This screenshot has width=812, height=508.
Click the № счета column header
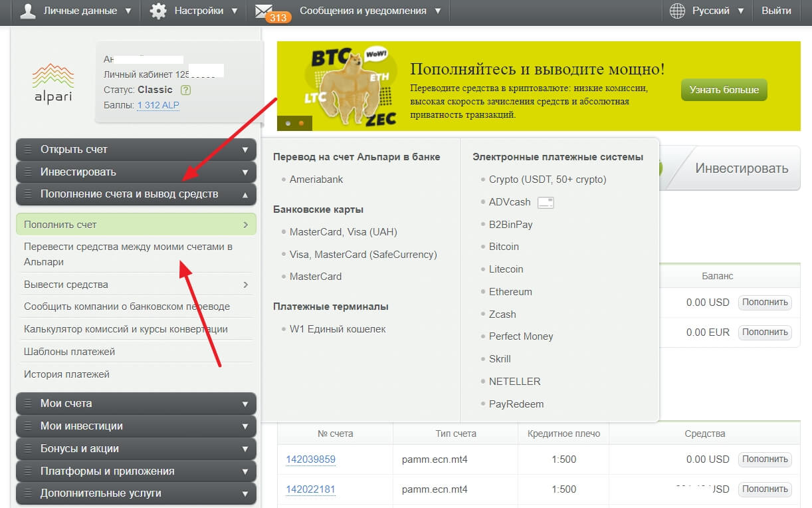[336, 434]
